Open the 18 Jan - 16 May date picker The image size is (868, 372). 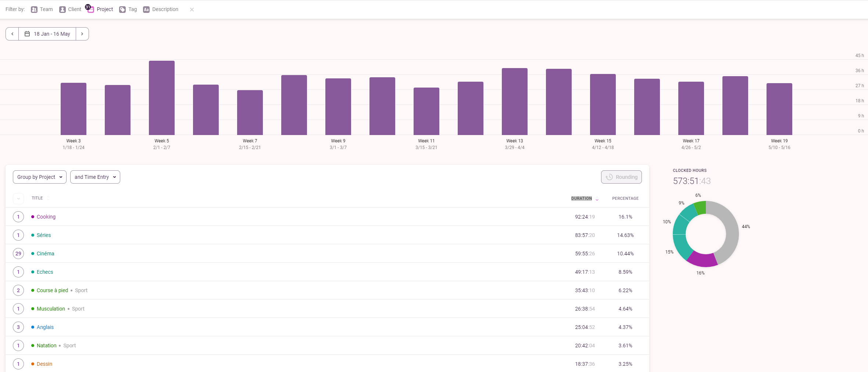click(47, 34)
